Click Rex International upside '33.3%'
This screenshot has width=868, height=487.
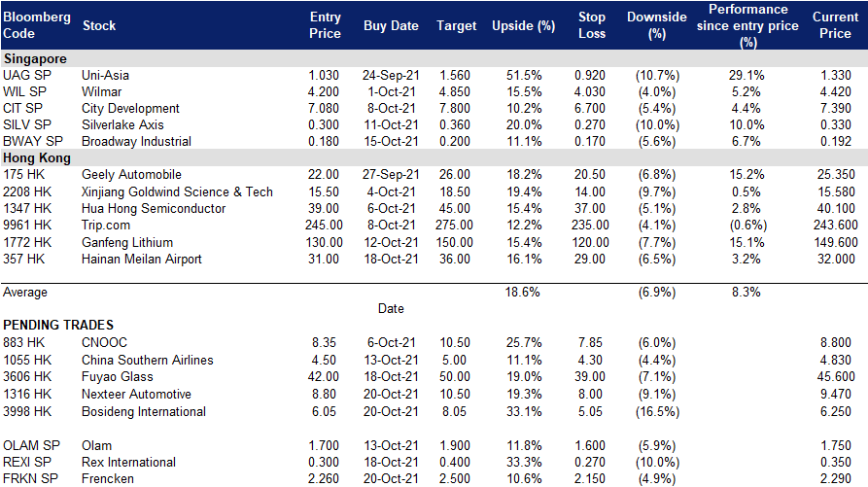click(524, 462)
